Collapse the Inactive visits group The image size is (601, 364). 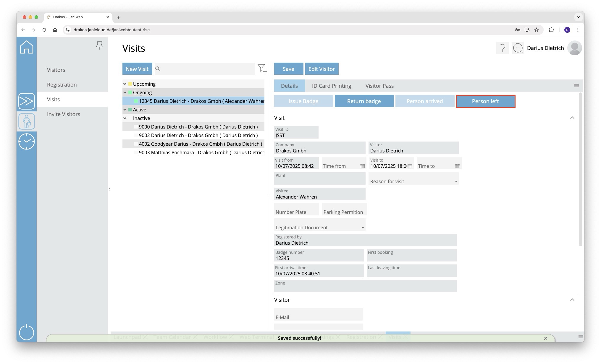pos(125,118)
